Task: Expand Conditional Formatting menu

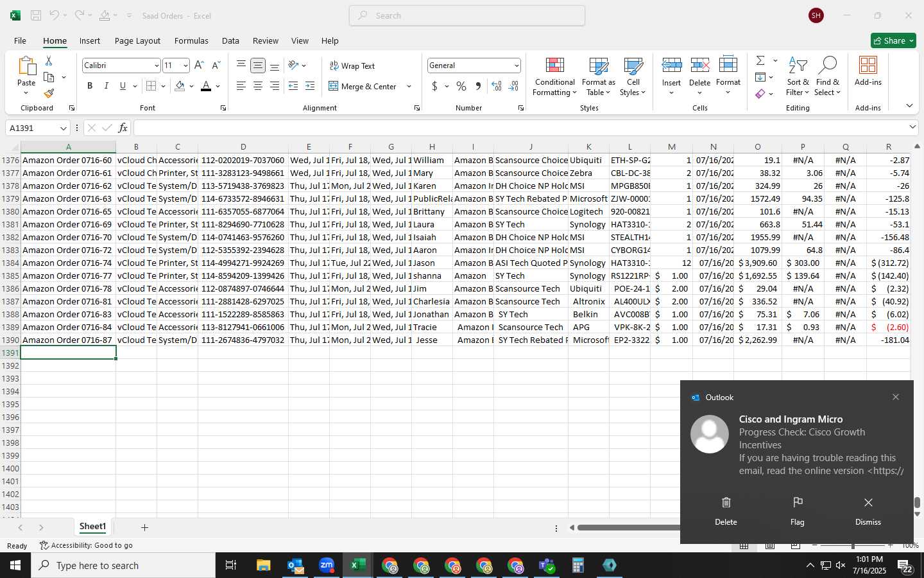Action: [x=555, y=76]
